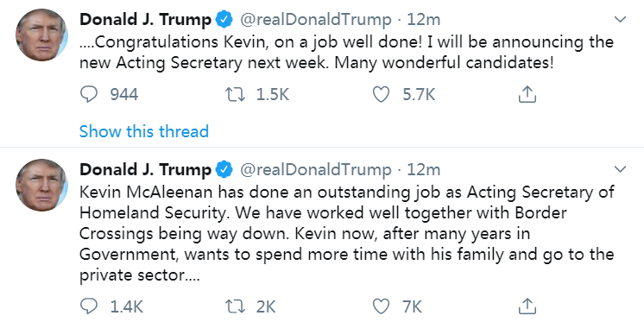This screenshot has width=644, height=322.
Task: Click Donald J. Trump name on first tweet
Action: (x=145, y=19)
